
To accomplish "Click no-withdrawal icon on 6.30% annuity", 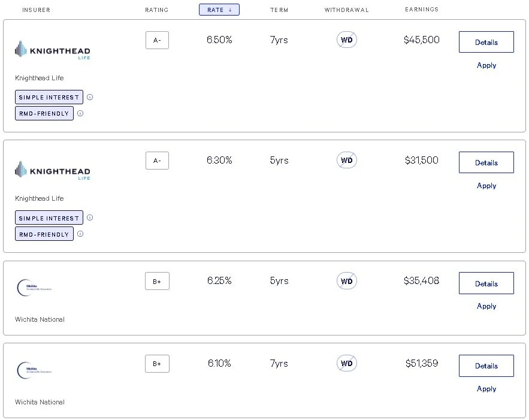I will (346, 161).
